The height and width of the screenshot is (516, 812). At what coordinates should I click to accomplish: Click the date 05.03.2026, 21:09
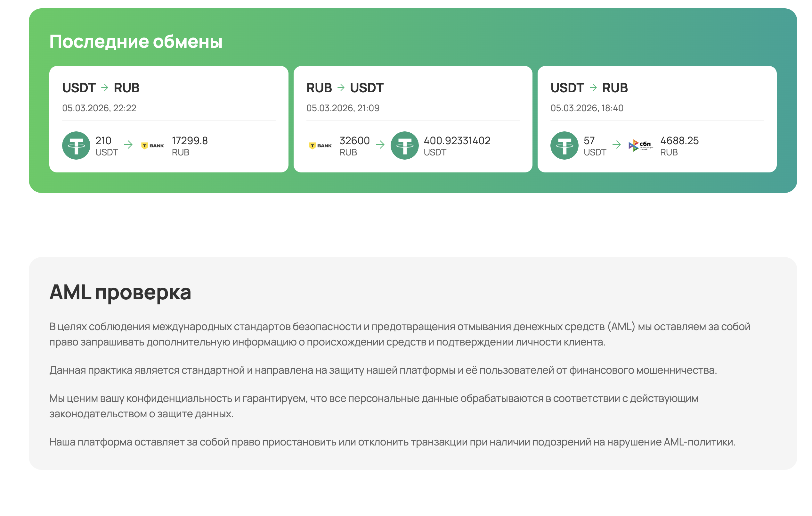click(343, 108)
